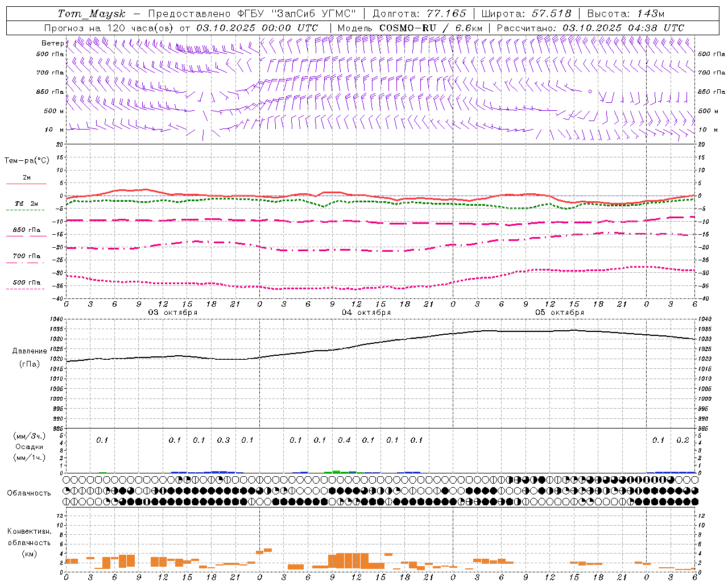Image resolution: width=728 pixels, height=582 pixels.
Task: Click the 0.2 precipitation value
Action: 682,440
